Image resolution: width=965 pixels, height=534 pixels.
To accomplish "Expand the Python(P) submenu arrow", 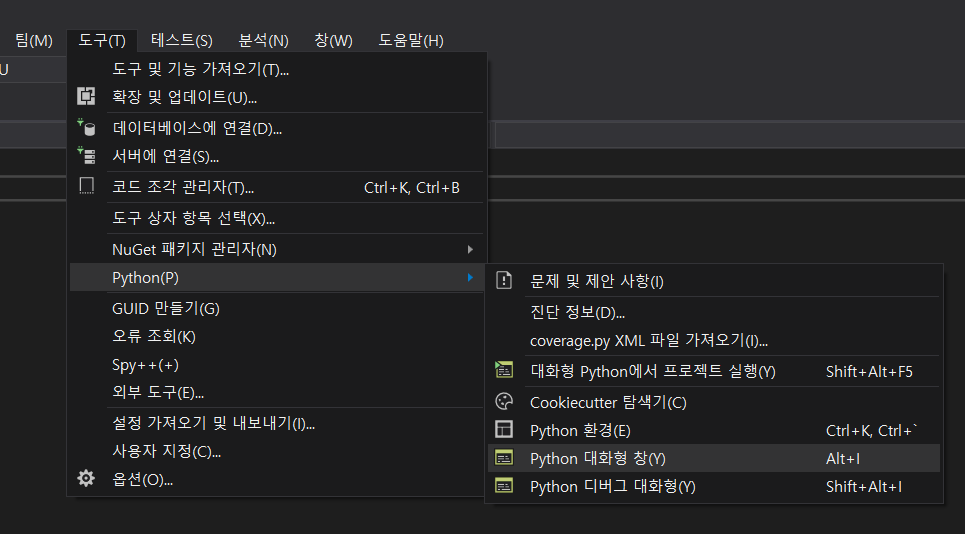I will pyautogui.click(x=470, y=277).
